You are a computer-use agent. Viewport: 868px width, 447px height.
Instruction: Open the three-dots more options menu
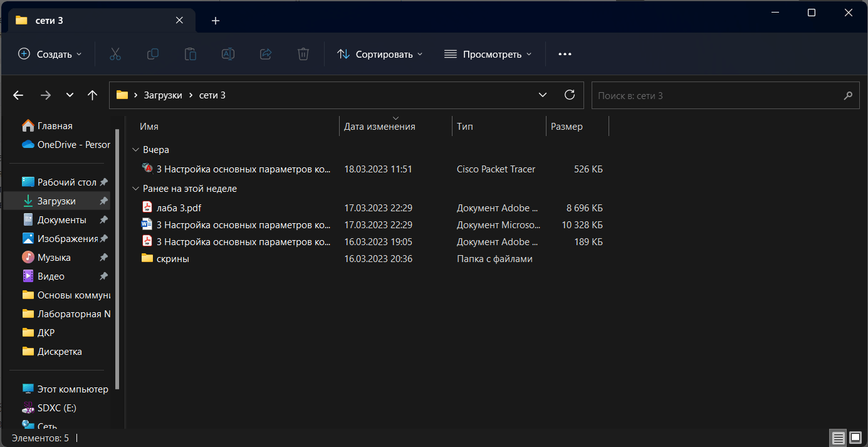click(x=565, y=54)
